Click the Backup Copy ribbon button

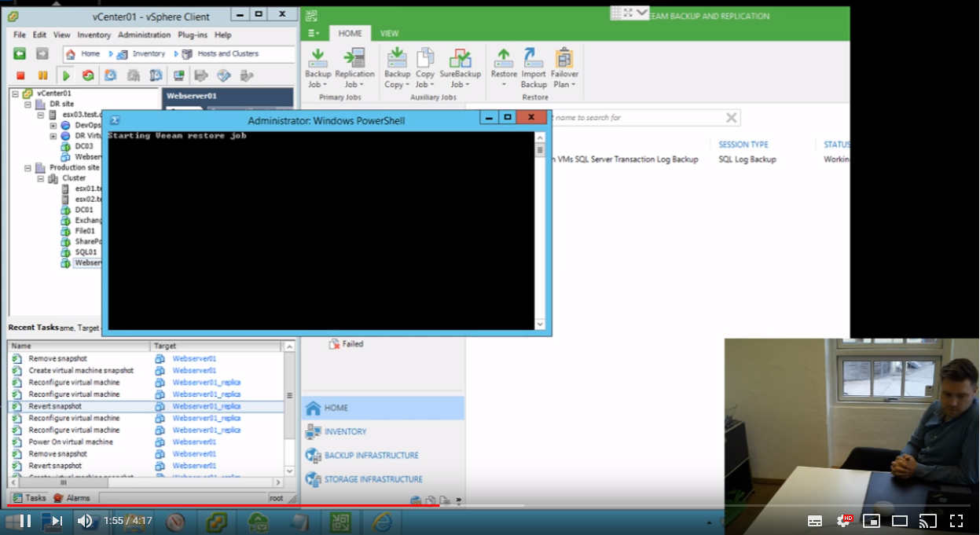397,68
